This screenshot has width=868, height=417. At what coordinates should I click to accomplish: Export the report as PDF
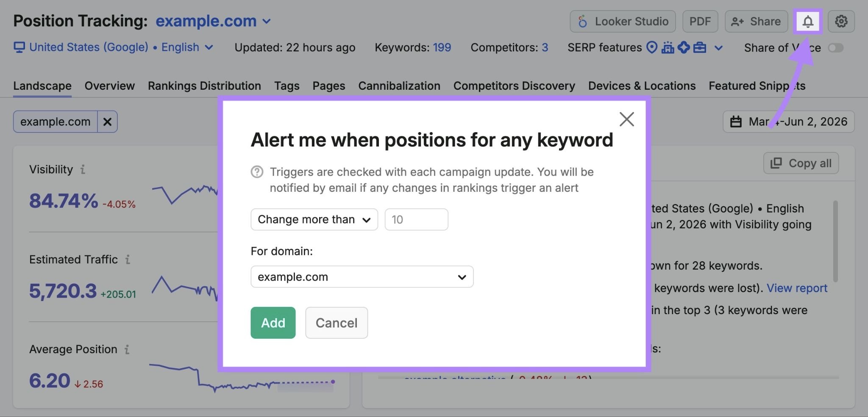(x=700, y=21)
